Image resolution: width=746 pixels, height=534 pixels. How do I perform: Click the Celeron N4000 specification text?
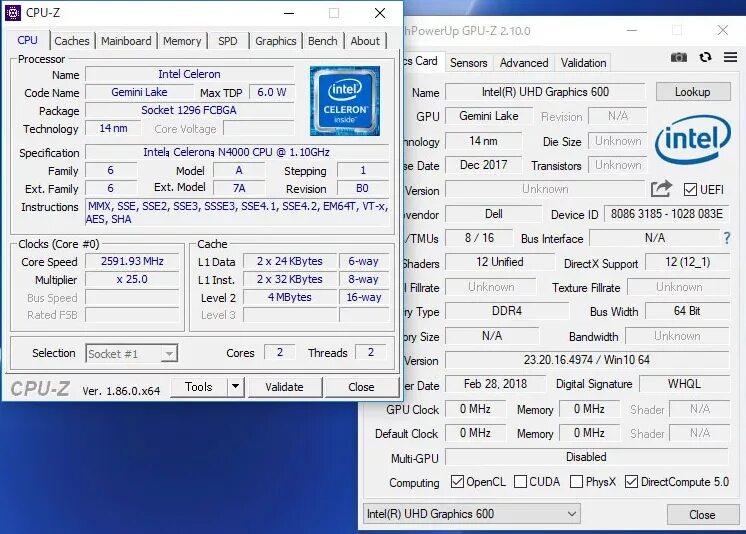coord(237,152)
